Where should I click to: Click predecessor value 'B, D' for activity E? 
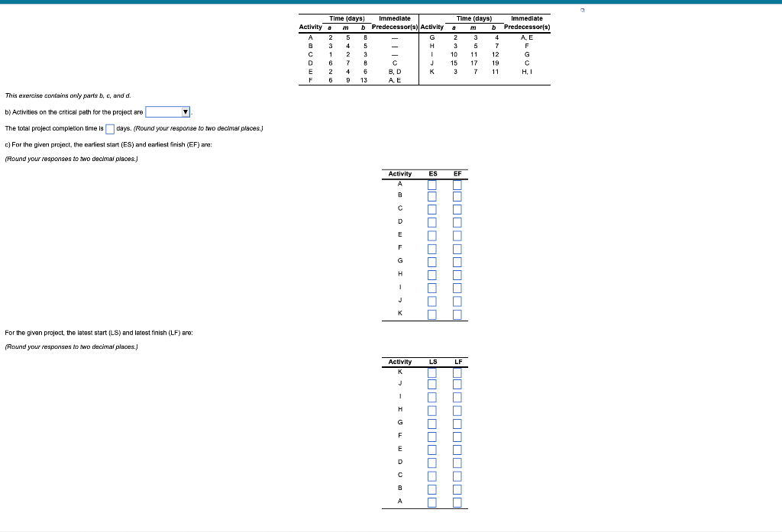[x=395, y=72]
